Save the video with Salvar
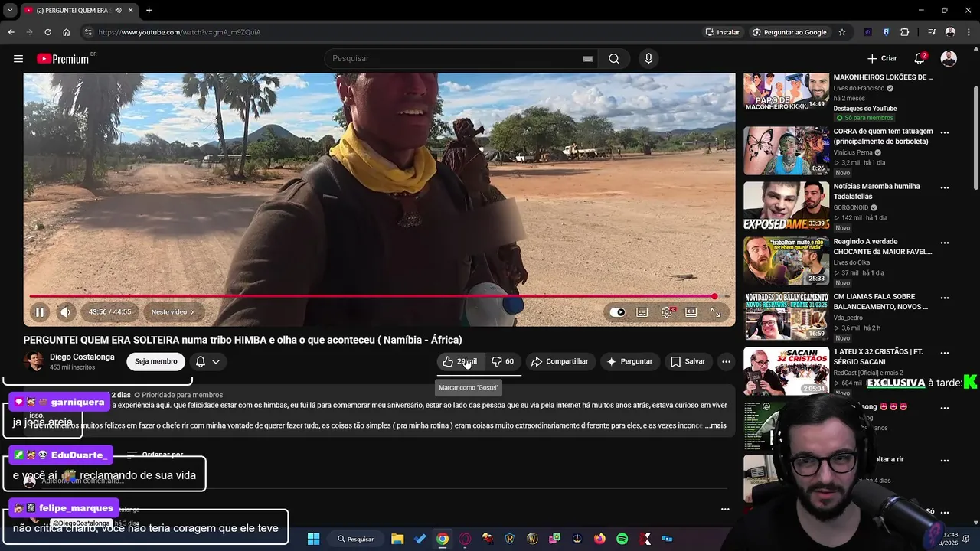Viewport: 980px width, 551px height. pos(688,361)
